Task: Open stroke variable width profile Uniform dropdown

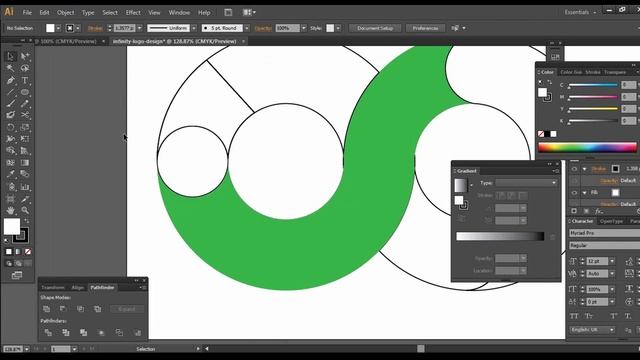Action: click(x=194, y=28)
